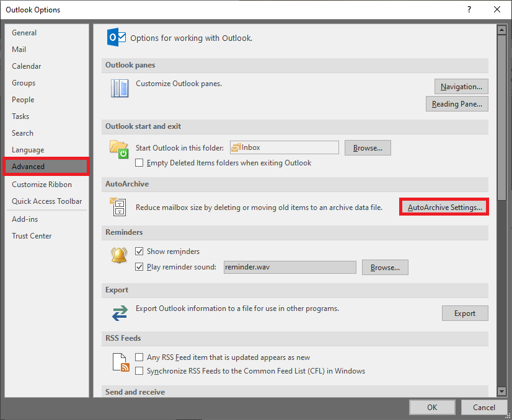
Task: Click the vertical scrollbar thumb
Action: (x=501, y=117)
